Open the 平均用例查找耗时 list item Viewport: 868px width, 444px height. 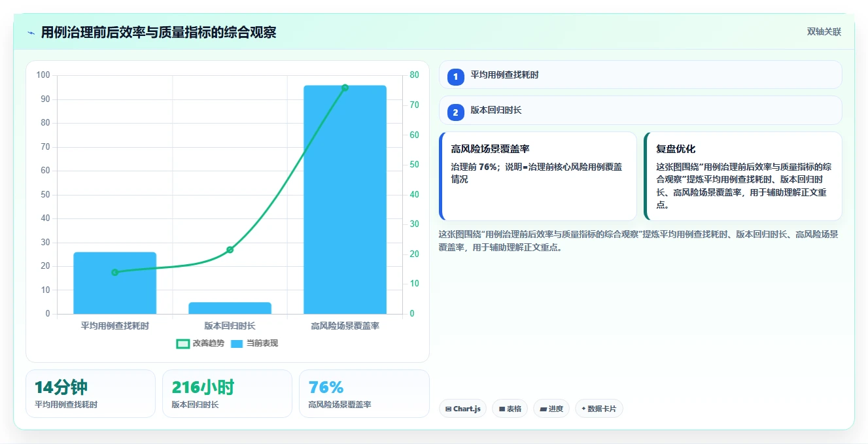[640, 75]
